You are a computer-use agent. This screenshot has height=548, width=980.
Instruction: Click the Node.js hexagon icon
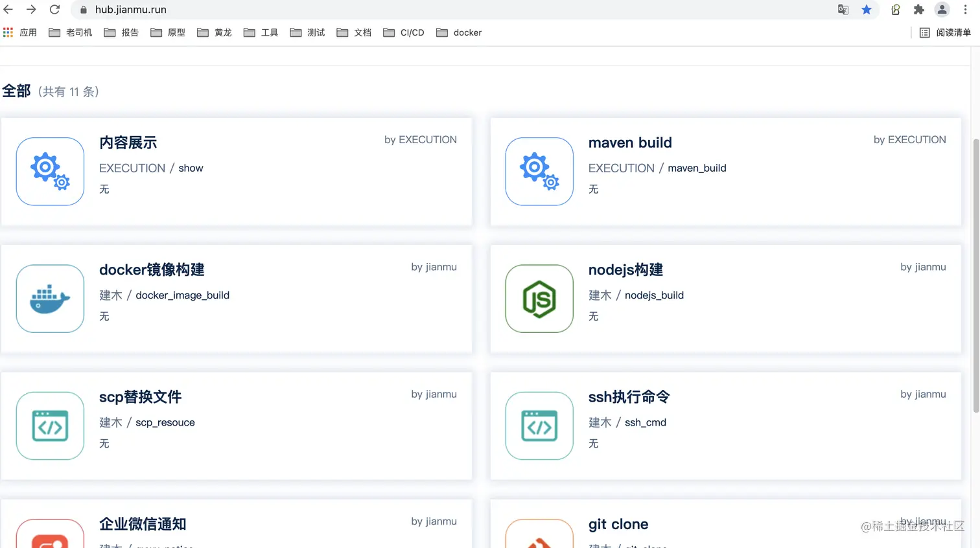(x=539, y=299)
